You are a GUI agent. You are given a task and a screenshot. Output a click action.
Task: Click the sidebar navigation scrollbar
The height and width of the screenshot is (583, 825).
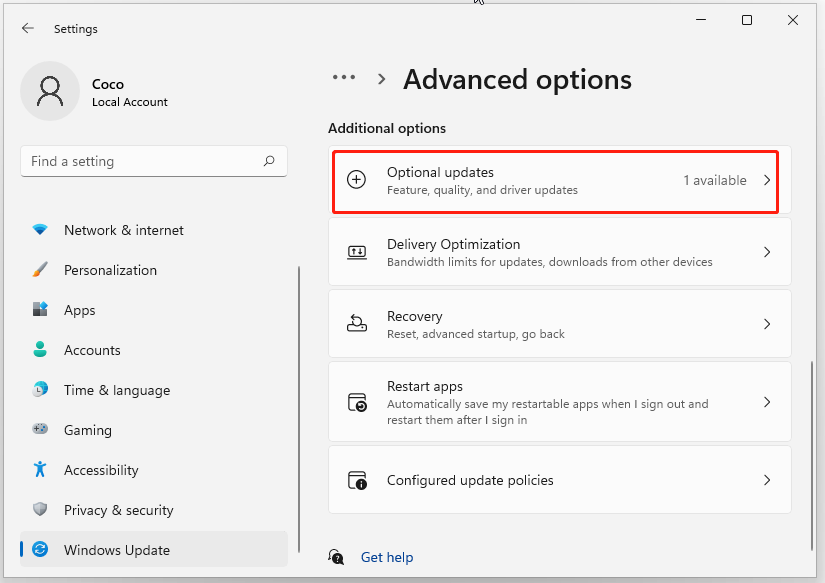coord(299,409)
